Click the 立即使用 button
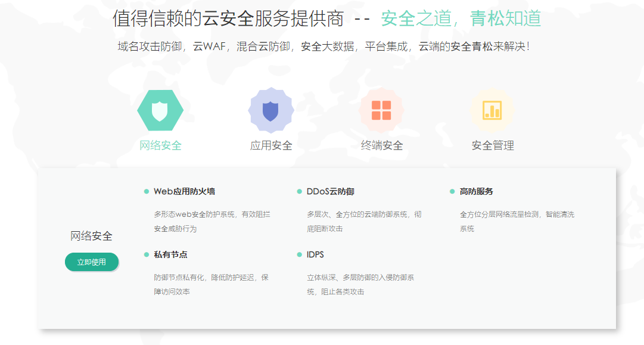 pos(92,262)
